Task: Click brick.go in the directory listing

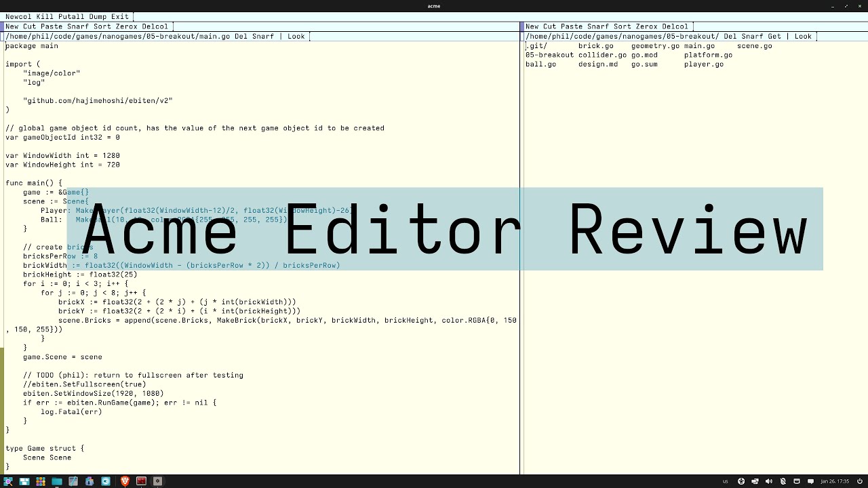Action: pos(595,45)
